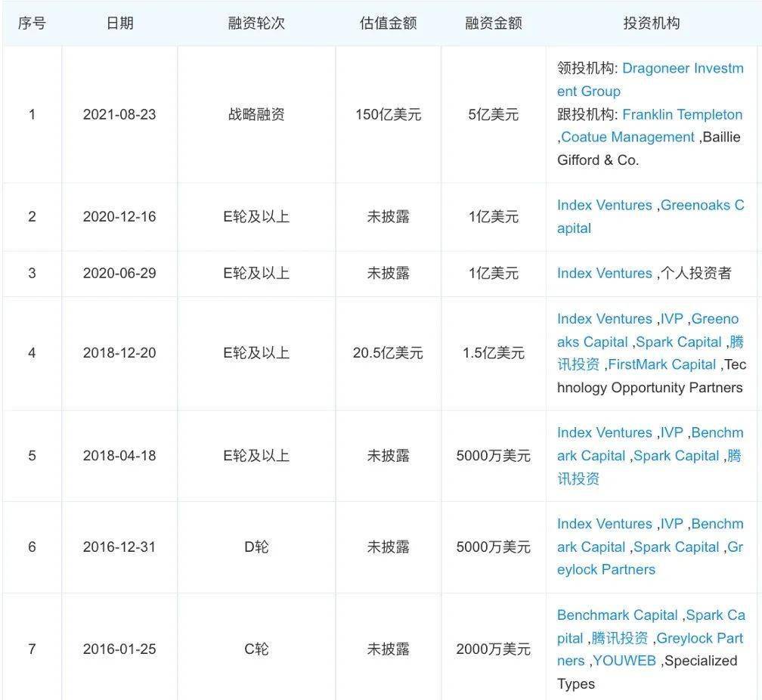The height and width of the screenshot is (700, 762).
Task: Click IVP in the D轮 row
Action: point(671,524)
